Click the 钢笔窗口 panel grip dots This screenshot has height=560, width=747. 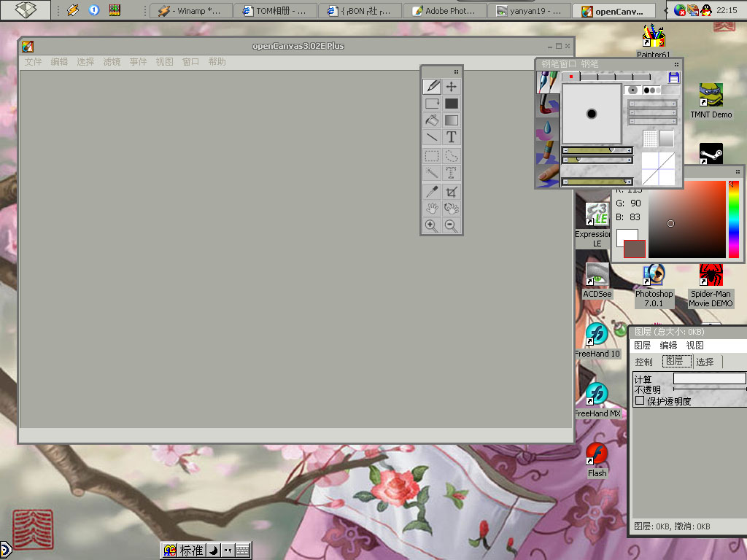click(x=676, y=64)
